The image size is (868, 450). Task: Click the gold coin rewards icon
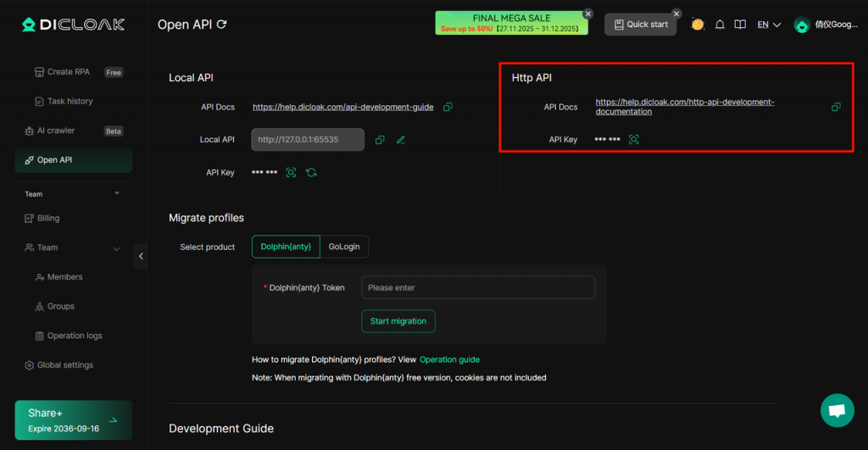pyautogui.click(x=698, y=25)
